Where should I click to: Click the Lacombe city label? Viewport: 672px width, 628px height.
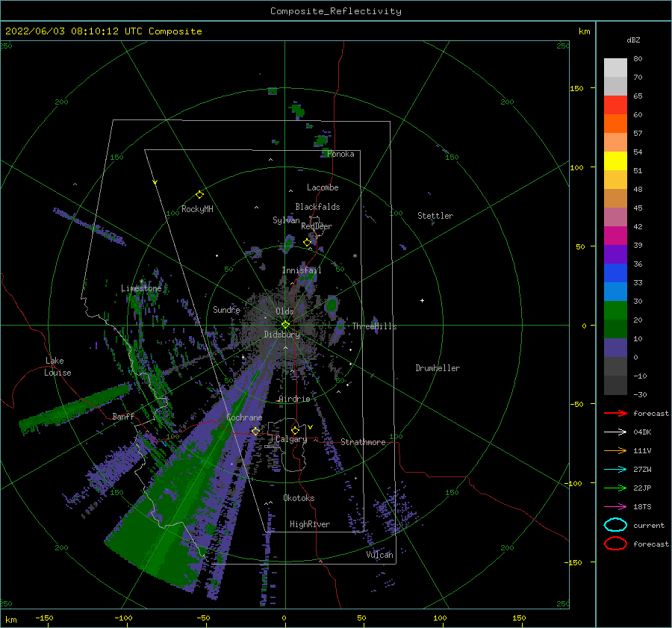click(323, 187)
